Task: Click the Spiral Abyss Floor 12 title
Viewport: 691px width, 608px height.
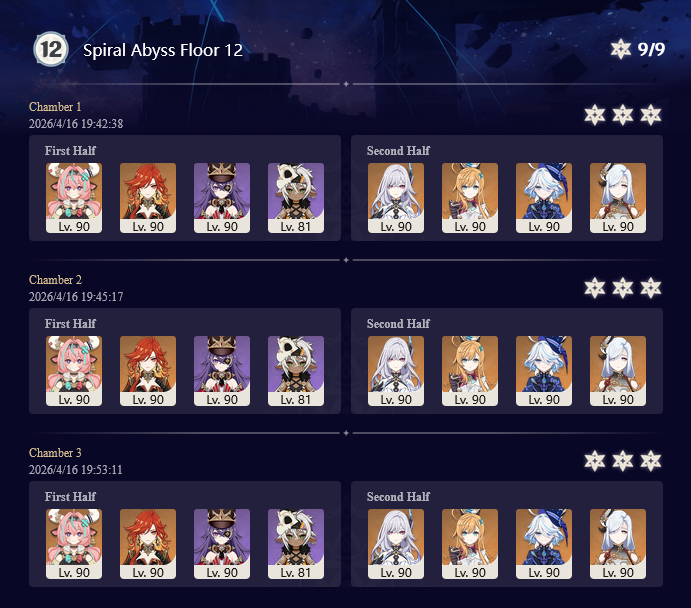Action: click(x=163, y=50)
